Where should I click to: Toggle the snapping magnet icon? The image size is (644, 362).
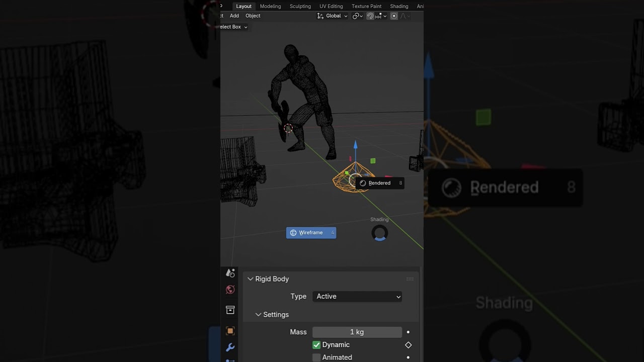tap(370, 16)
